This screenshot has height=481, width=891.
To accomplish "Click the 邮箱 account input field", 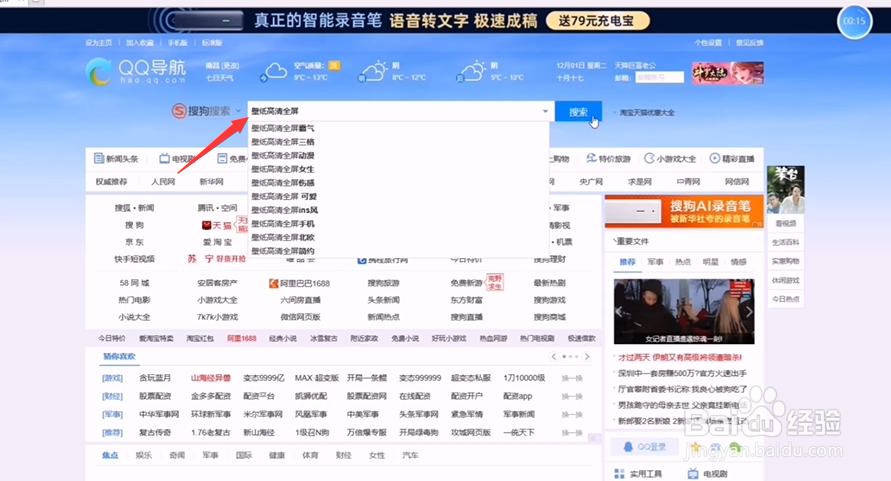I will click(659, 77).
